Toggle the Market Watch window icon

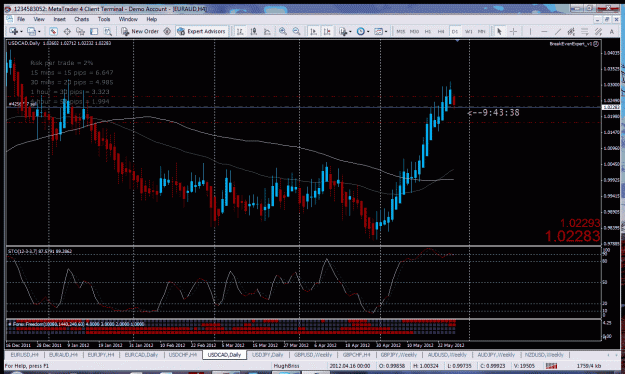point(53,31)
